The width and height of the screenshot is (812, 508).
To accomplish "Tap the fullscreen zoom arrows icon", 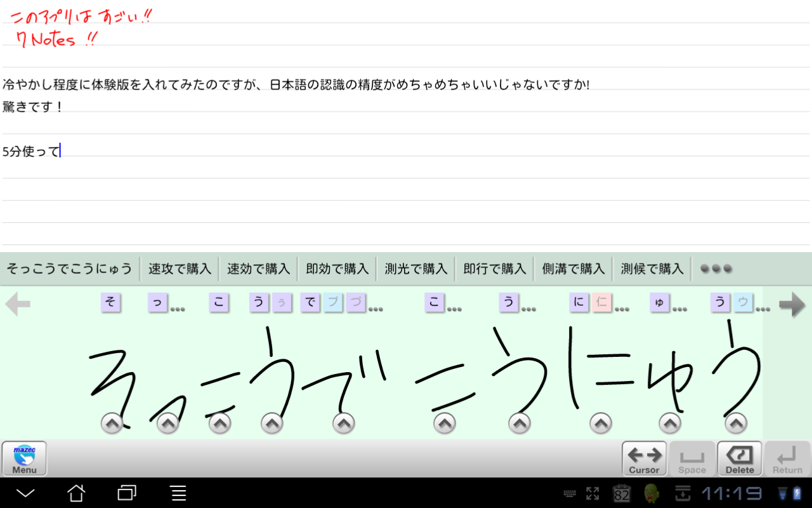I will [593, 493].
